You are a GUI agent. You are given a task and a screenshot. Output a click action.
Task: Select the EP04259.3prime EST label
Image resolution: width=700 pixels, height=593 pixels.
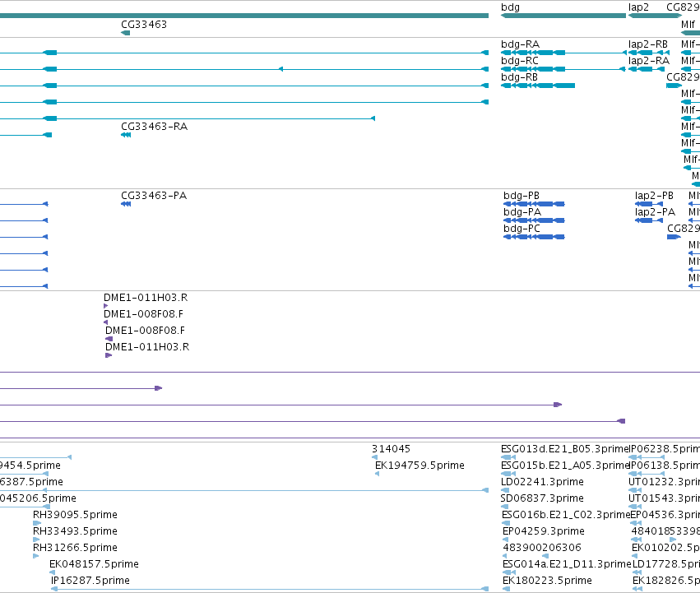(544, 531)
